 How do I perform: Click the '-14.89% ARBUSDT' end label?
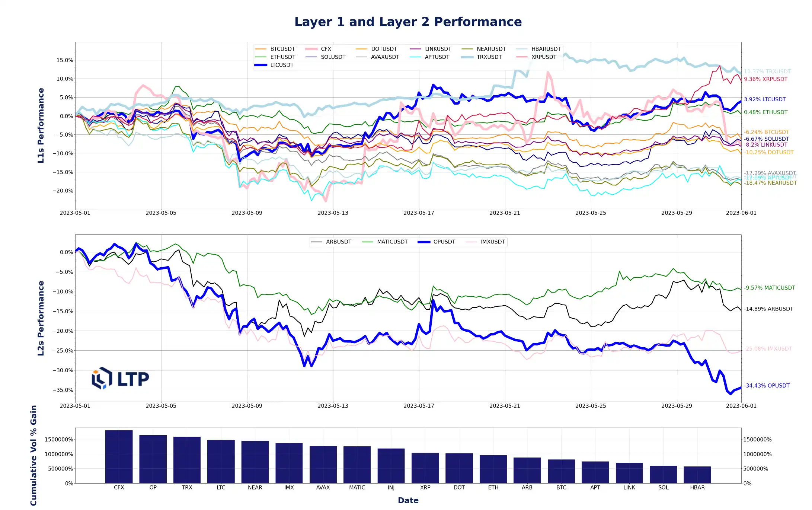pyautogui.click(x=768, y=309)
